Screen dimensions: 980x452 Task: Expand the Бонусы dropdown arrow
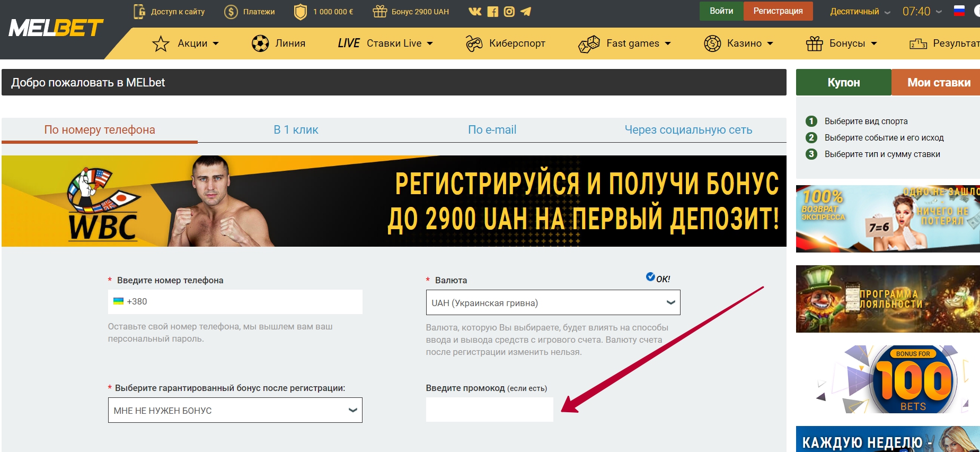(x=874, y=44)
